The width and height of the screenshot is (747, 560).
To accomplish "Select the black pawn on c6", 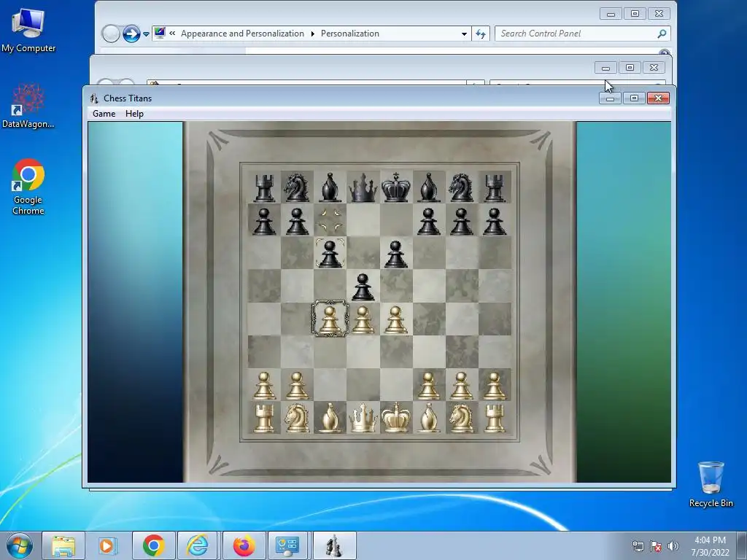I will coord(330,254).
